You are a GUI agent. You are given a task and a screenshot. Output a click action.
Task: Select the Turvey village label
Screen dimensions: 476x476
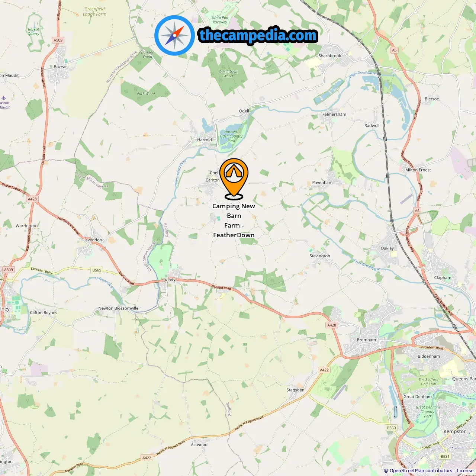(x=169, y=279)
